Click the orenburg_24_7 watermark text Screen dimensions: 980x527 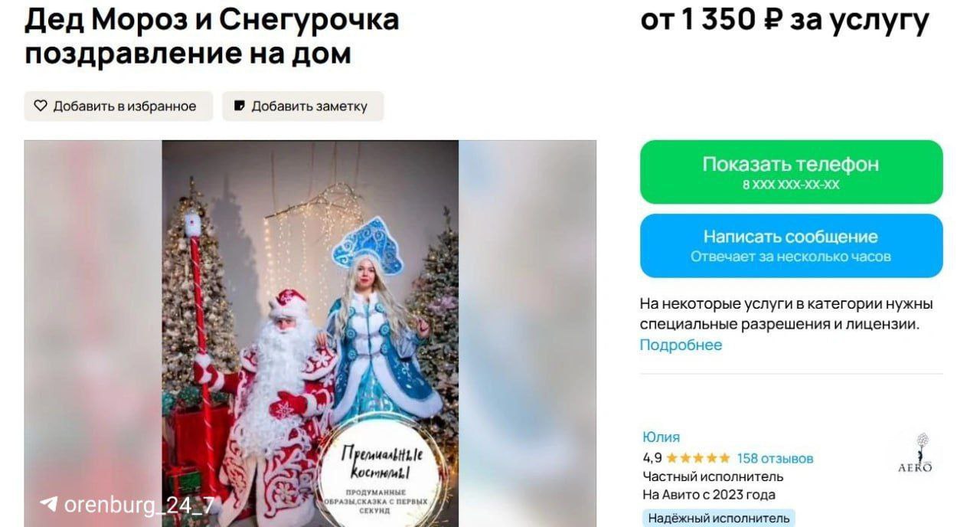pos(139,505)
